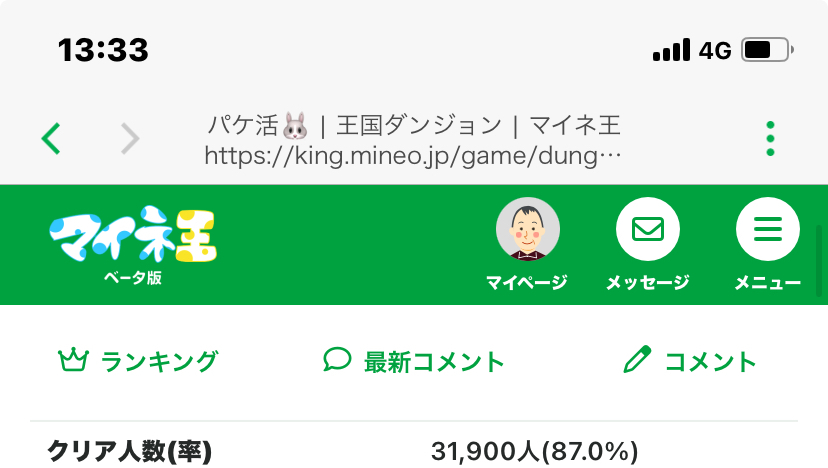
Task: Select the 最新コメント text link
Action: pyautogui.click(x=434, y=362)
